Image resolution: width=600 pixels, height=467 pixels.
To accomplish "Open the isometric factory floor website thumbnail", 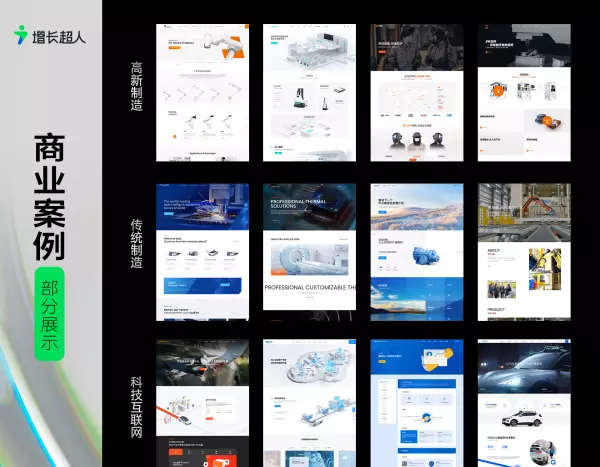I will [309, 93].
